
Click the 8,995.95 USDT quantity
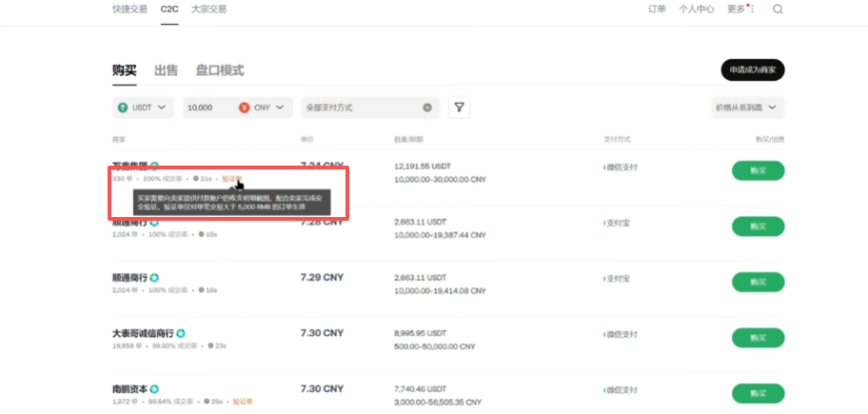(420, 333)
